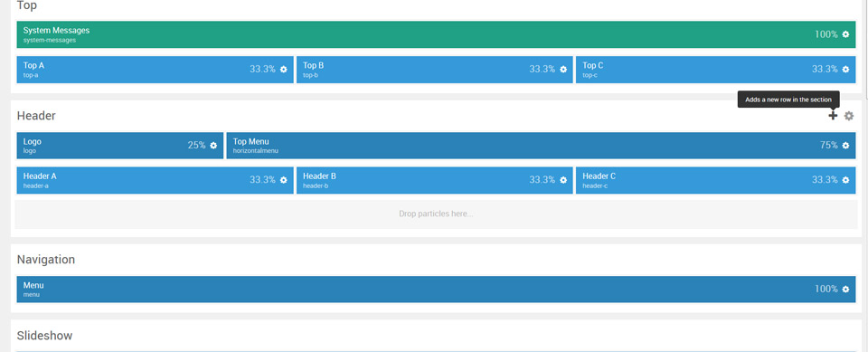This screenshot has width=868, height=352.
Task: Click the 'header-b' subtitle text
Action: (x=316, y=186)
